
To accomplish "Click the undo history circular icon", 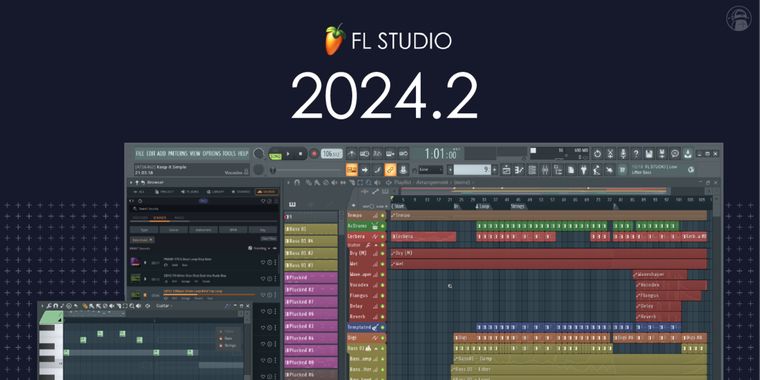I will 598,154.
